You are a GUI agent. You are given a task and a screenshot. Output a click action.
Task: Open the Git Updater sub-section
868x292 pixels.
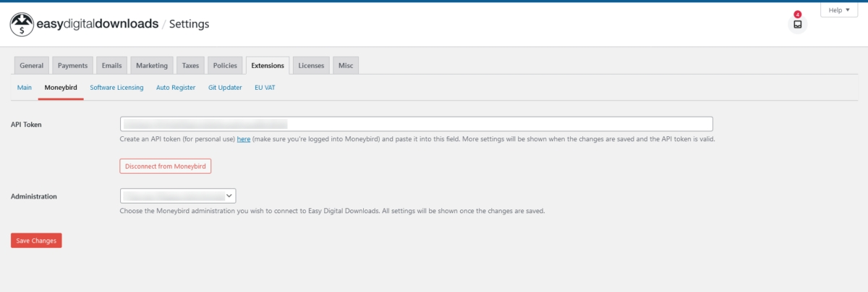tap(225, 88)
